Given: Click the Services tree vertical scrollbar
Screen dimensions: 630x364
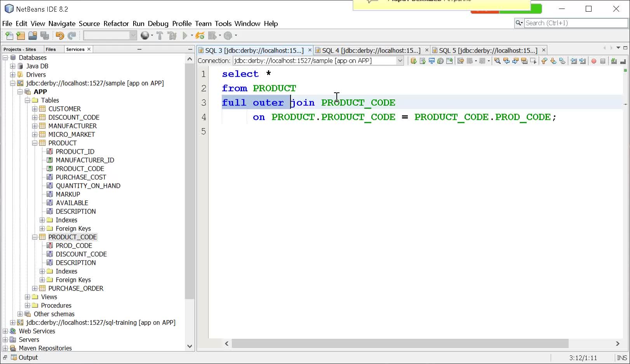Looking at the screenshot, I should point(190,181).
